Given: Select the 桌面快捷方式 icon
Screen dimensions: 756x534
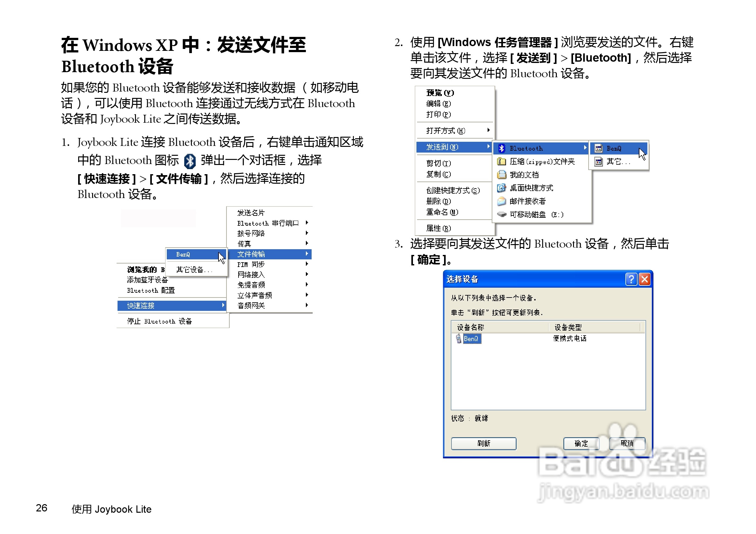Looking at the screenshot, I should point(502,188).
